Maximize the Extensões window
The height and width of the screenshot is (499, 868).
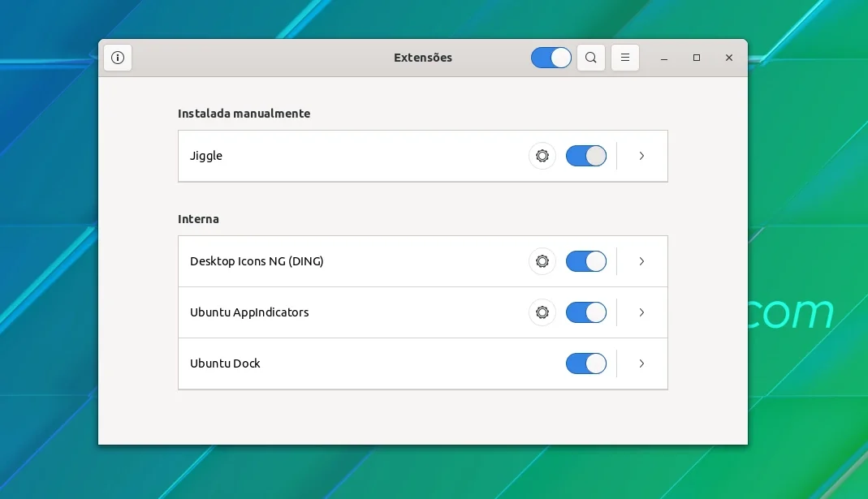pos(697,58)
